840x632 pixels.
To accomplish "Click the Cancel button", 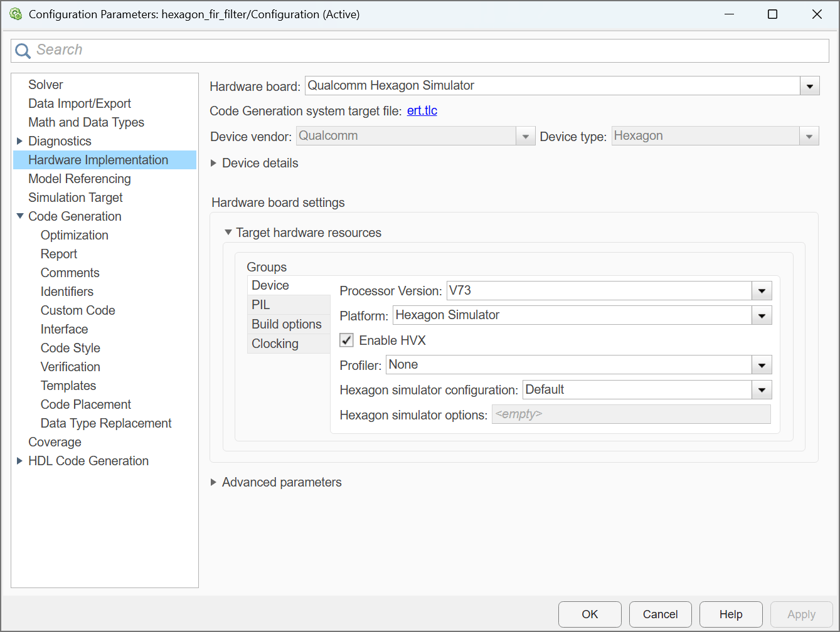I will pyautogui.click(x=661, y=614).
